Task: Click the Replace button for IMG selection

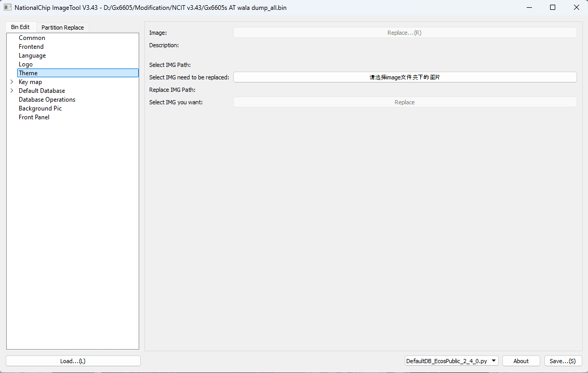Action: pyautogui.click(x=405, y=102)
